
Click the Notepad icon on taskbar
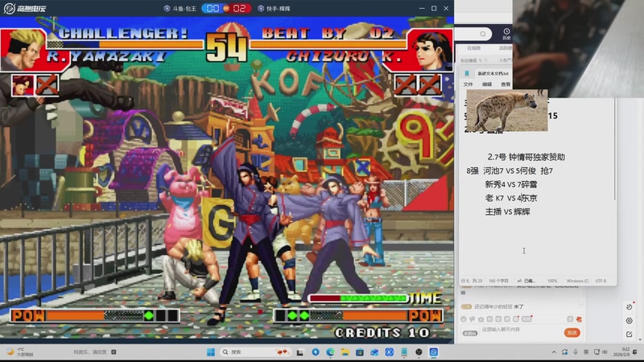404,352
